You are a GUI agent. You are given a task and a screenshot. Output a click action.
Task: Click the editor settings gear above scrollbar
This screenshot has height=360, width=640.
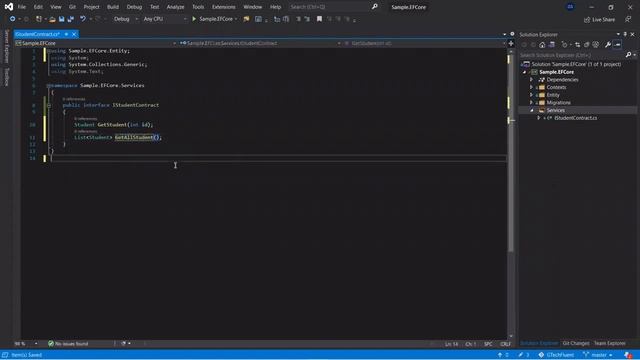512,34
